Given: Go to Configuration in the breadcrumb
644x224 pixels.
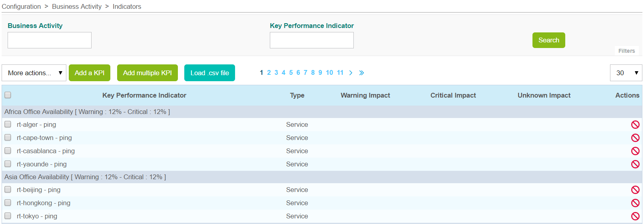Looking at the screenshot, I should pos(21,6).
